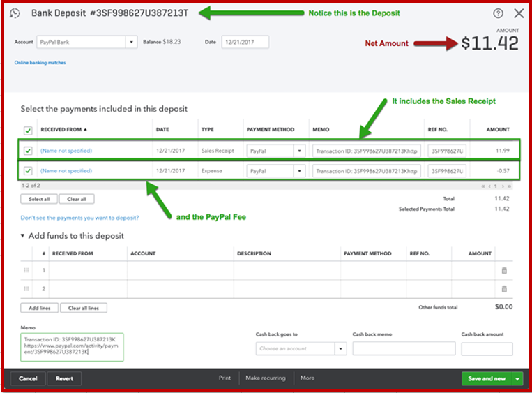Click the Clear all lines button
532x393 pixels.
click(x=84, y=308)
